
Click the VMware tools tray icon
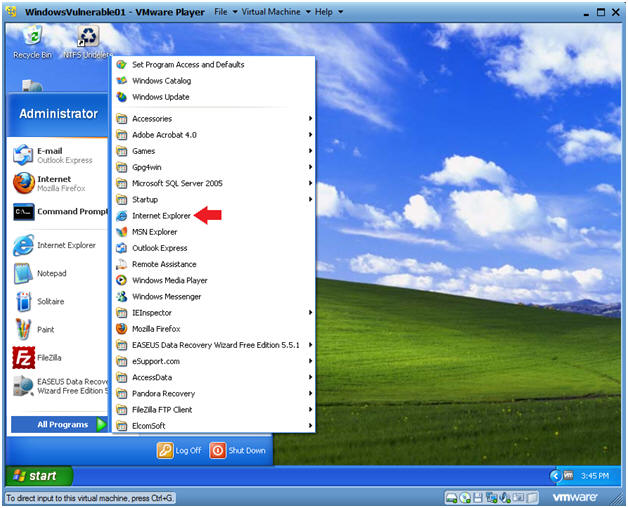[x=568, y=476]
